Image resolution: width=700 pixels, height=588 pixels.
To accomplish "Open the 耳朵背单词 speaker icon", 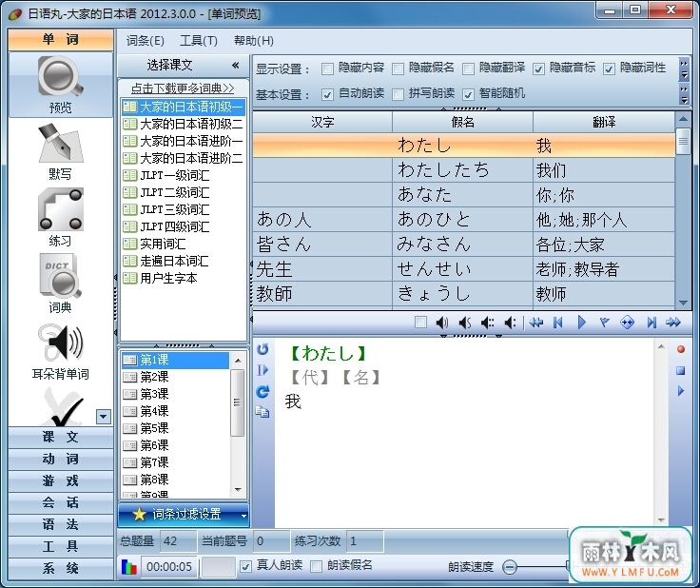I will tap(60, 343).
